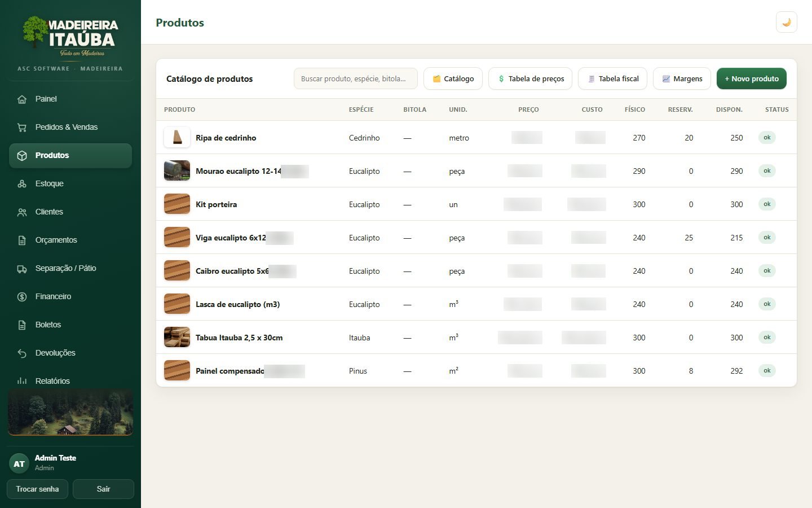Open the Tabela fiscal view
The image size is (812, 508).
click(x=613, y=78)
